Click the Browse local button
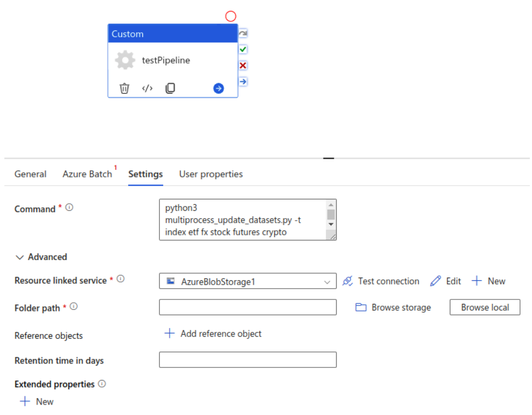The image size is (532, 415). pyautogui.click(x=484, y=307)
